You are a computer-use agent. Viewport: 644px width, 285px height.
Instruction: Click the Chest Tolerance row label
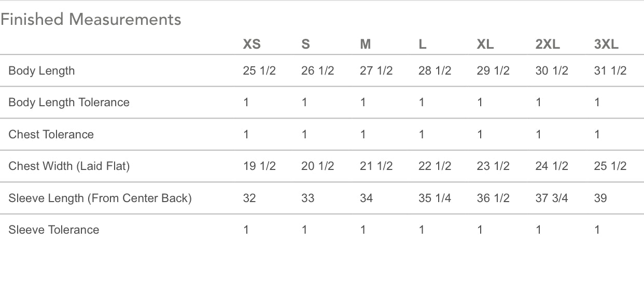point(51,134)
